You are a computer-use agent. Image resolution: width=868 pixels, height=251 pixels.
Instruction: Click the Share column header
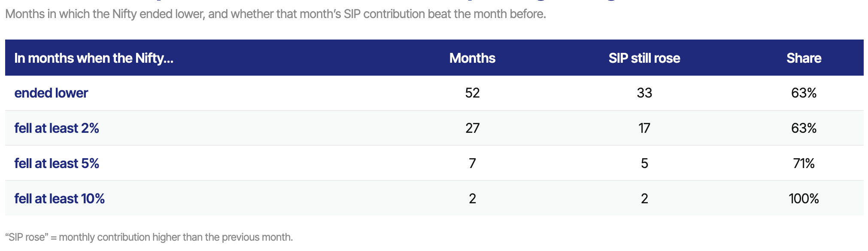tap(804, 58)
